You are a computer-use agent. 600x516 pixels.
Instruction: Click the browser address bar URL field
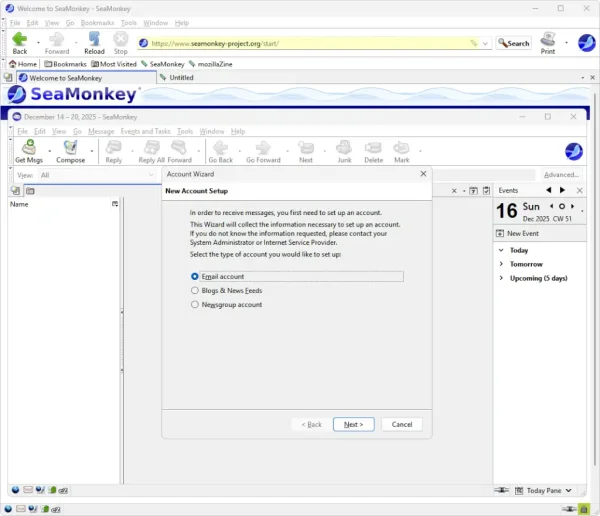310,44
